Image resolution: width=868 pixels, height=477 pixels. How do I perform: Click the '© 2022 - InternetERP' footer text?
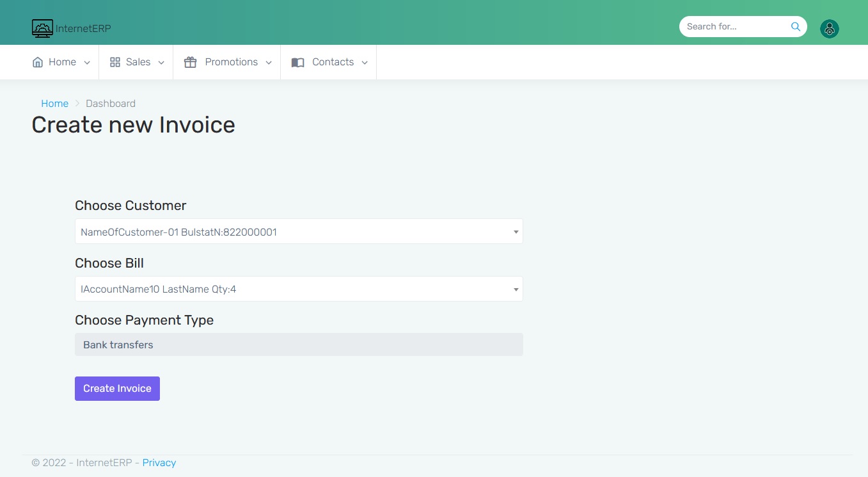[82, 463]
